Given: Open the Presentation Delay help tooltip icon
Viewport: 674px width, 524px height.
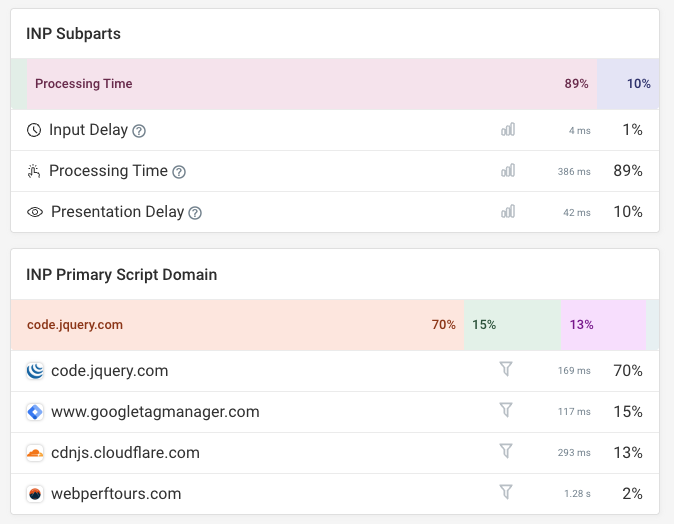Looking at the screenshot, I should 195,213.
